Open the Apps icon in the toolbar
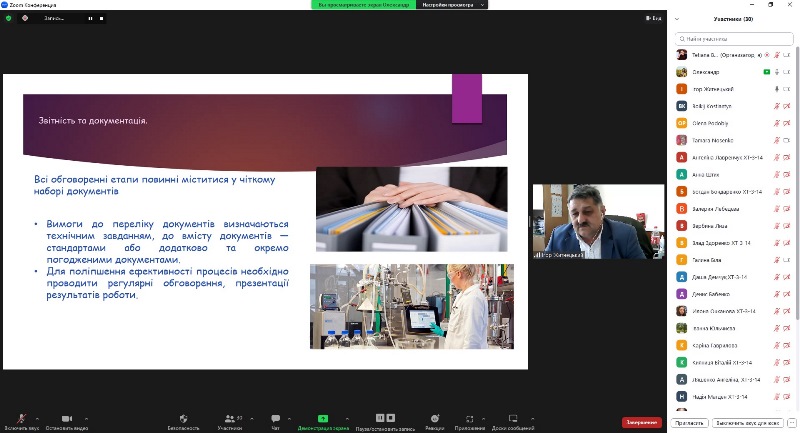 coord(469,419)
